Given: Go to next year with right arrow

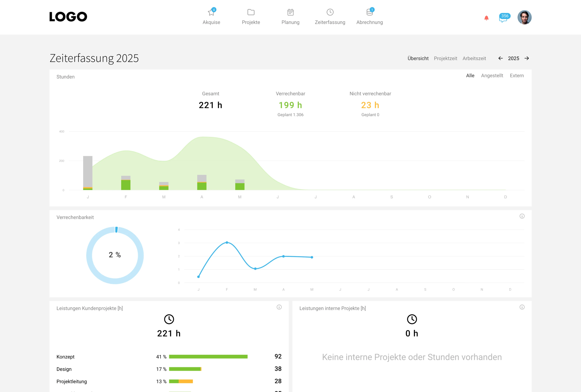Looking at the screenshot, I should coord(527,58).
